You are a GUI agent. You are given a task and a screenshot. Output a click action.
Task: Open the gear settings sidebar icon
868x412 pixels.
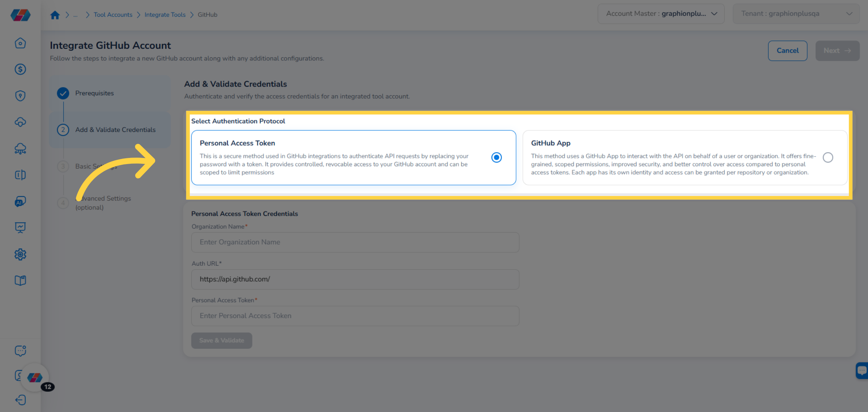(x=20, y=254)
